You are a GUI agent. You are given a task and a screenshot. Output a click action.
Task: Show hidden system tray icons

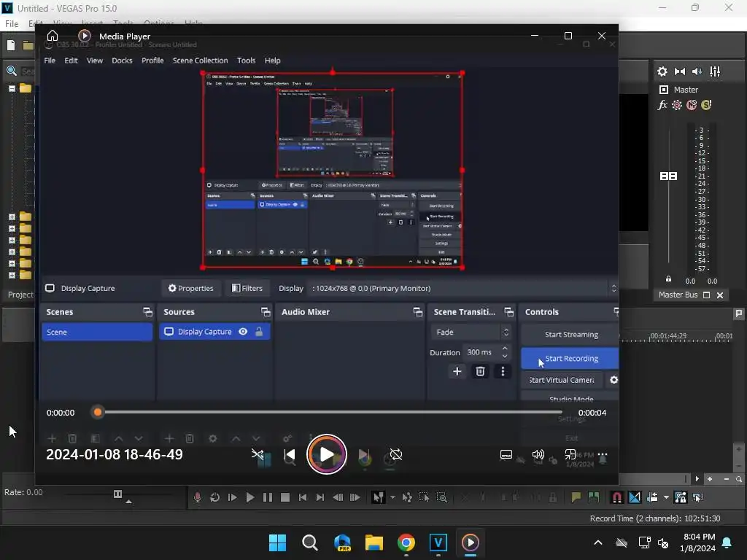click(x=598, y=542)
